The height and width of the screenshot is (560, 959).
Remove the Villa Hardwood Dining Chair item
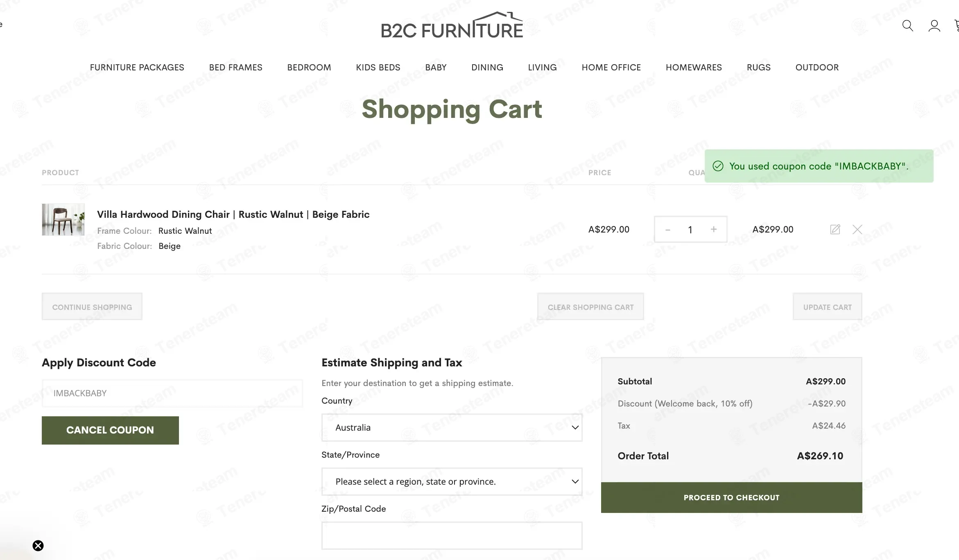click(857, 229)
